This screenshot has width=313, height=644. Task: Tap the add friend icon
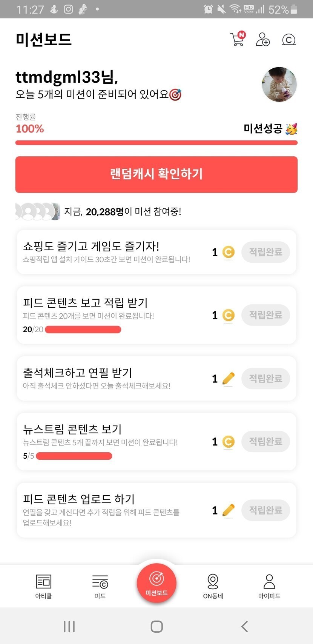[x=262, y=39]
